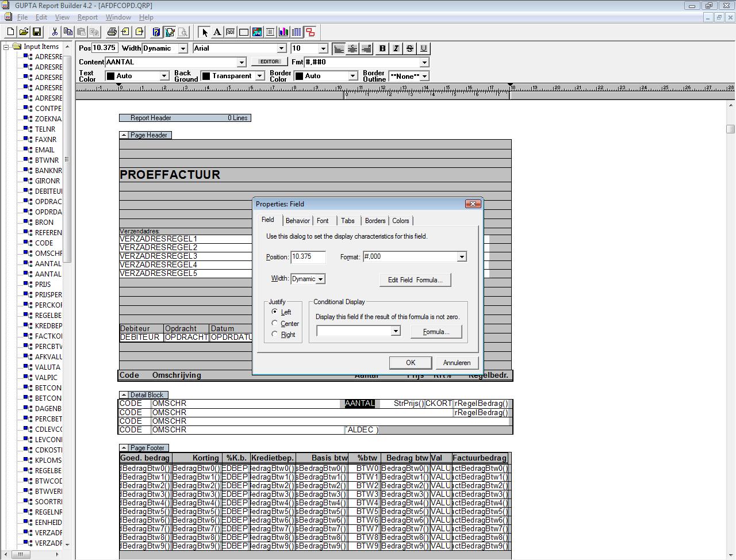Open the Content AANTAL dropdown

241,62
